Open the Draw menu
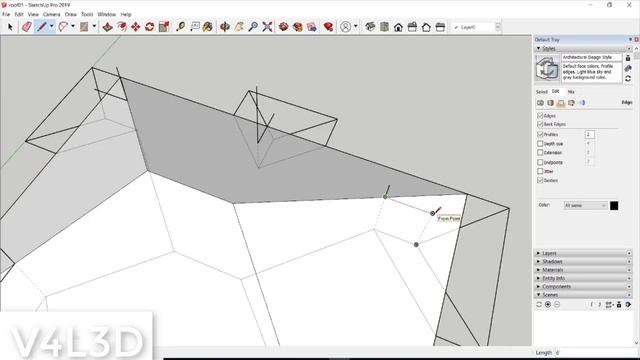640x360 pixels. coord(71,14)
